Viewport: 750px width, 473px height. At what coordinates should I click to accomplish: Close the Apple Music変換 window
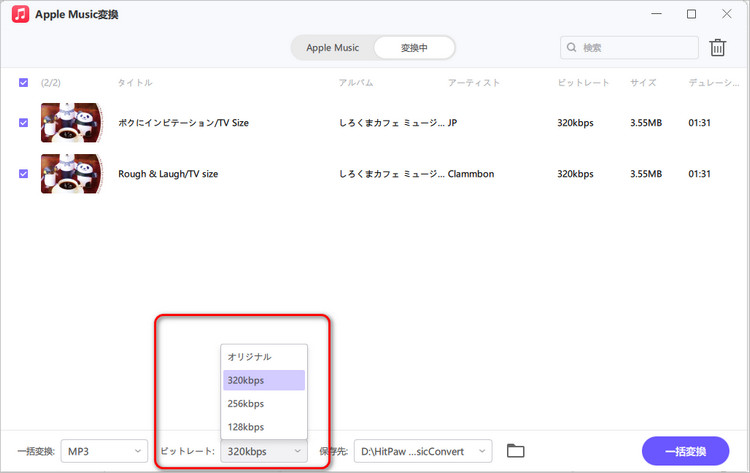727,14
